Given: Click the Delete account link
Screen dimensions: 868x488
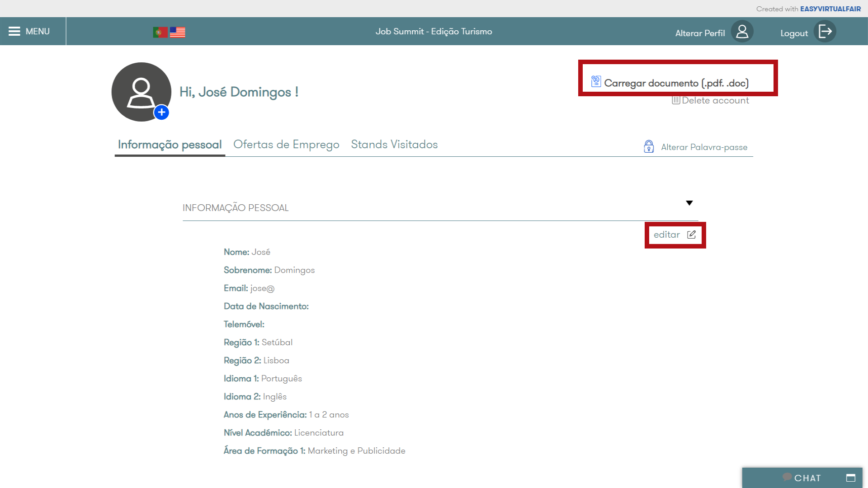Looking at the screenshot, I should [x=715, y=101].
